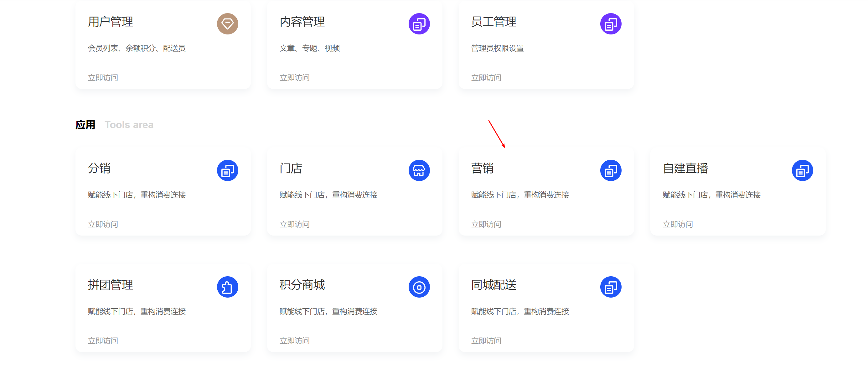Open 立即访问 under 门店
The width and height of the screenshot is (868, 369).
[x=294, y=224]
